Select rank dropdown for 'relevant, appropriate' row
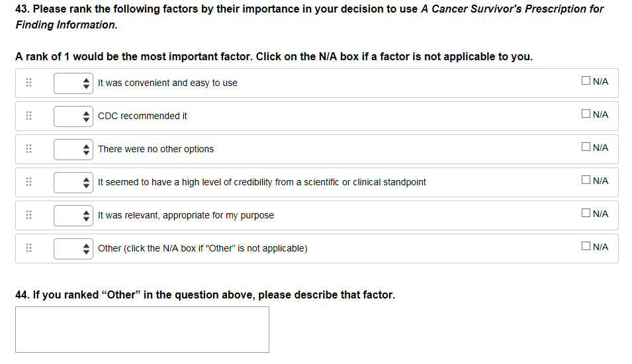This screenshot has width=632, height=364. tap(73, 215)
